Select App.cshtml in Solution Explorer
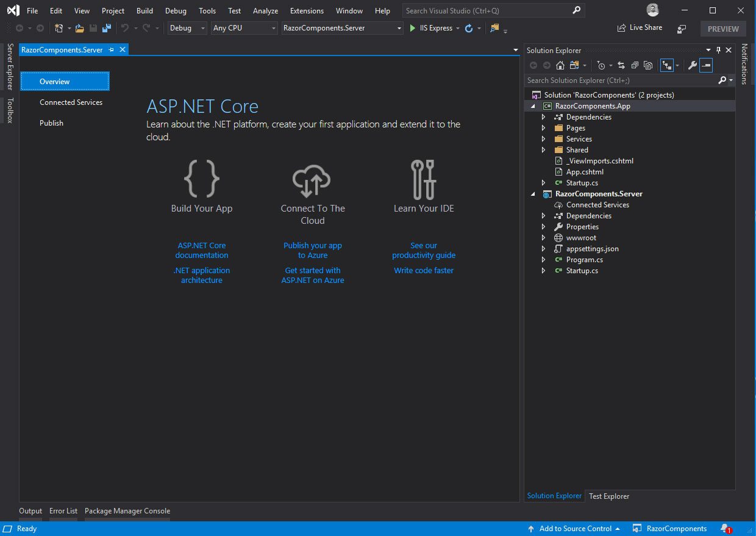756x536 pixels. coord(585,172)
